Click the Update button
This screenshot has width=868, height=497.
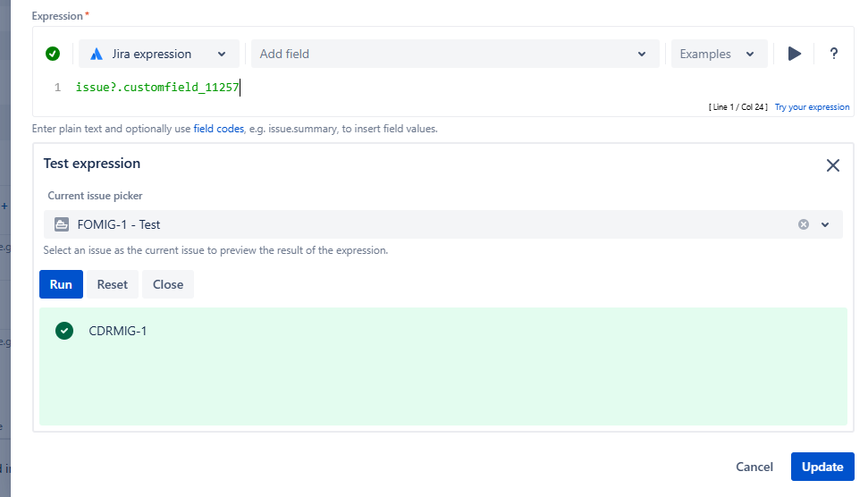pos(822,467)
